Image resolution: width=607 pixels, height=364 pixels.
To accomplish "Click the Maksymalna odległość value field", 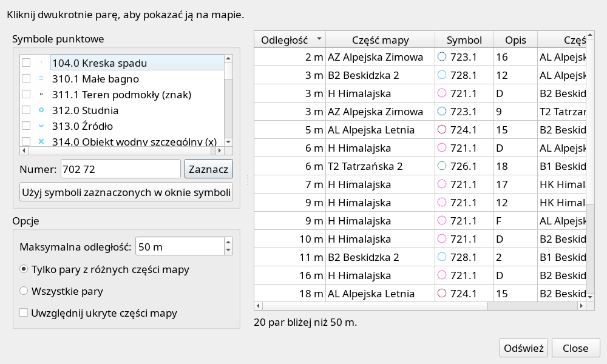I will pos(180,246).
